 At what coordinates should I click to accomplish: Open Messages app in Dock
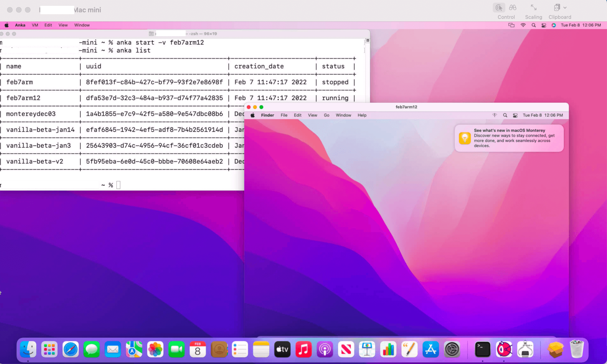pyautogui.click(x=92, y=349)
